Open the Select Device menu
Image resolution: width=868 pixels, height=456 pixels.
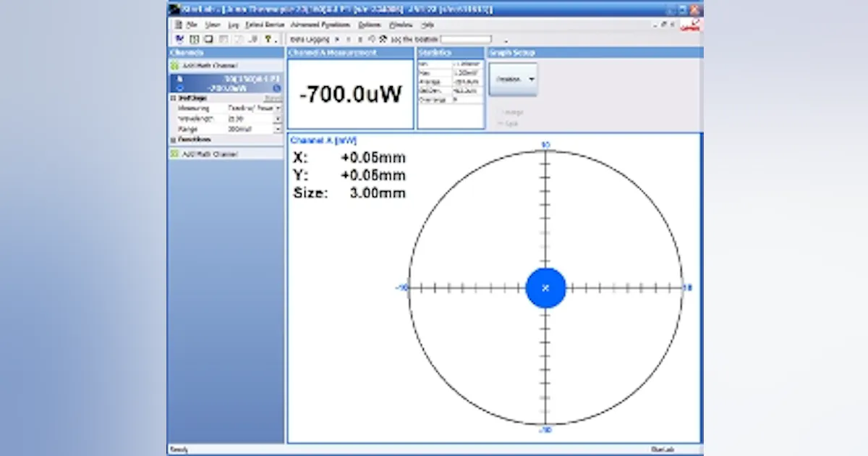[x=265, y=25]
